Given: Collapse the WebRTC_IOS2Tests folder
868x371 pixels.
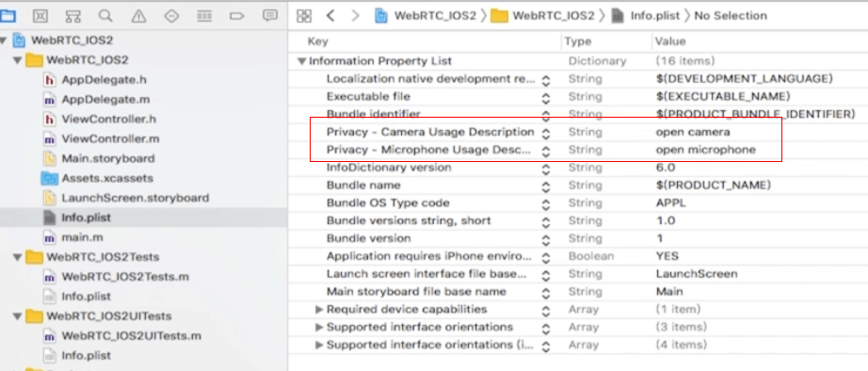Looking at the screenshot, I should [x=17, y=257].
